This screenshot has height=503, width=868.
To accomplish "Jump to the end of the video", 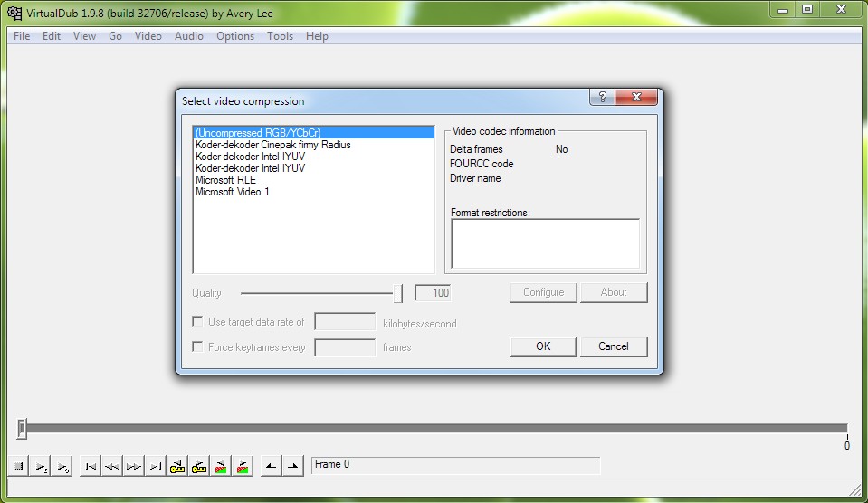I will 156,467.
